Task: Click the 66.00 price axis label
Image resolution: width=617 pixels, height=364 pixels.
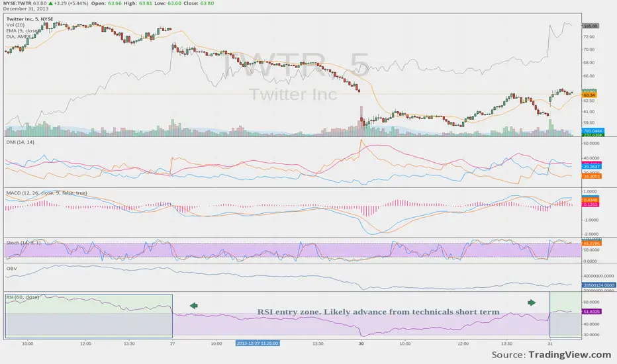Action: pyautogui.click(x=589, y=76)
